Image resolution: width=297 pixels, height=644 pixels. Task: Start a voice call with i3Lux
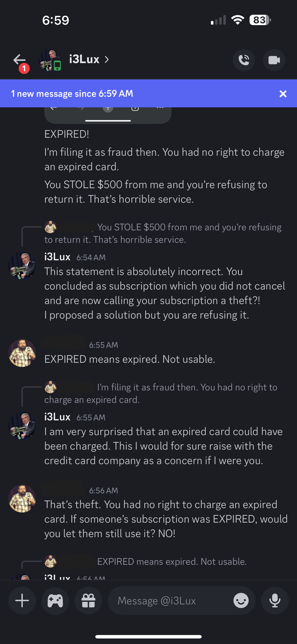pos(244,60)
